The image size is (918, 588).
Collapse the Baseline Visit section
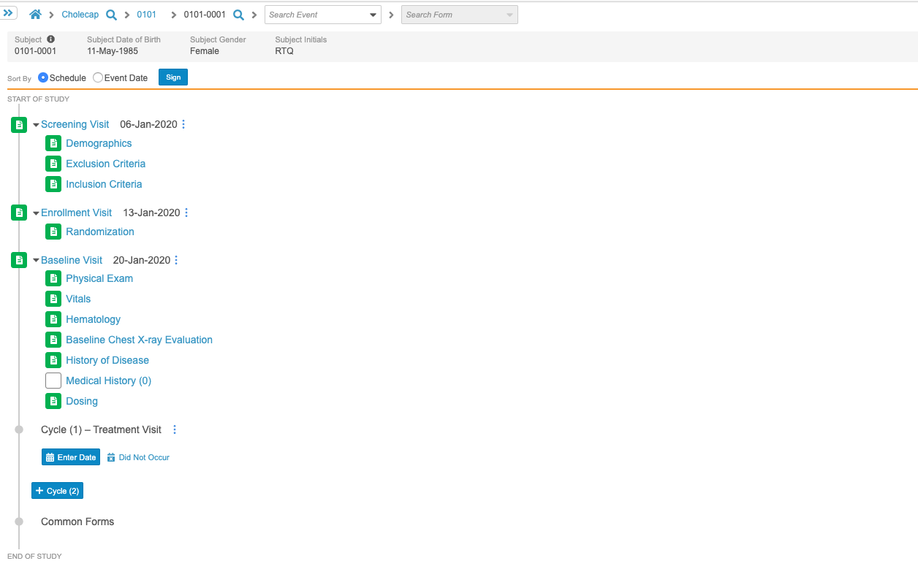(36, 261)
